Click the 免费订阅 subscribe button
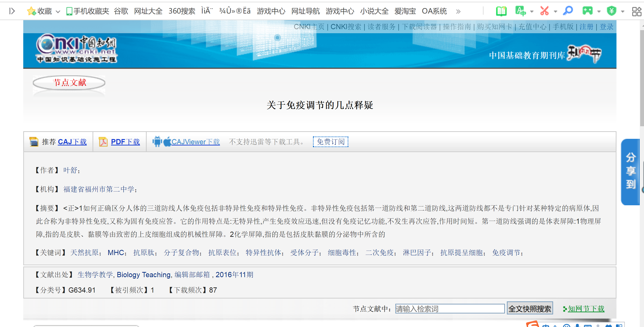The width and height of the screenshot is (644, 327). coord(331,142)
